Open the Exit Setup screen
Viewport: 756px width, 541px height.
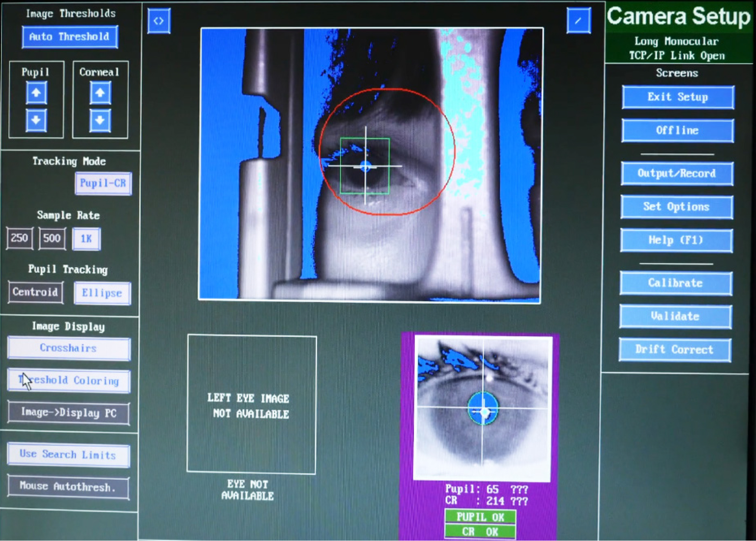678,97
